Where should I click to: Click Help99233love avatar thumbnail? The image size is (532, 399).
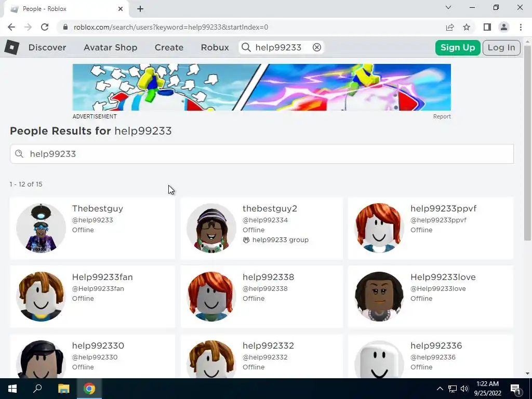pyautogui.click(x=379, y=297)
